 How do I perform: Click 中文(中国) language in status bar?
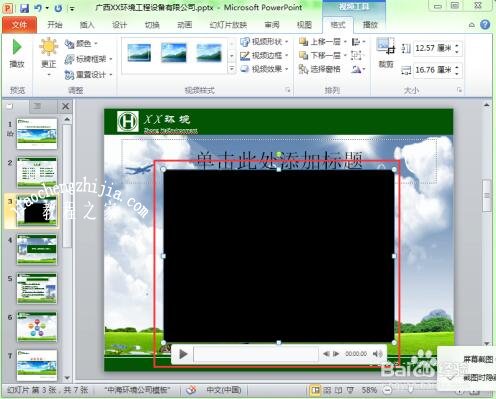[x=223, y=390]
